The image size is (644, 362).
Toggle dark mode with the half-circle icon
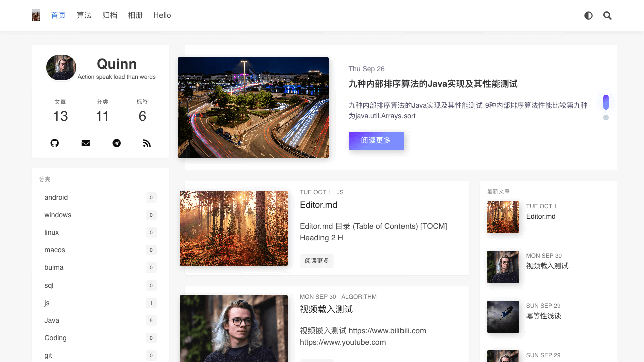pyautogui.click(x=588, y=16)
